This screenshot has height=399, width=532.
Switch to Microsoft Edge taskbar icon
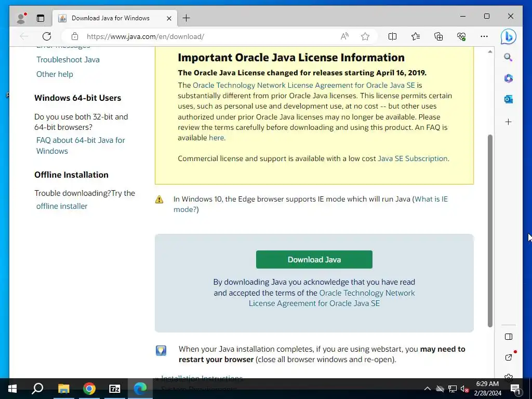point(140,389)
